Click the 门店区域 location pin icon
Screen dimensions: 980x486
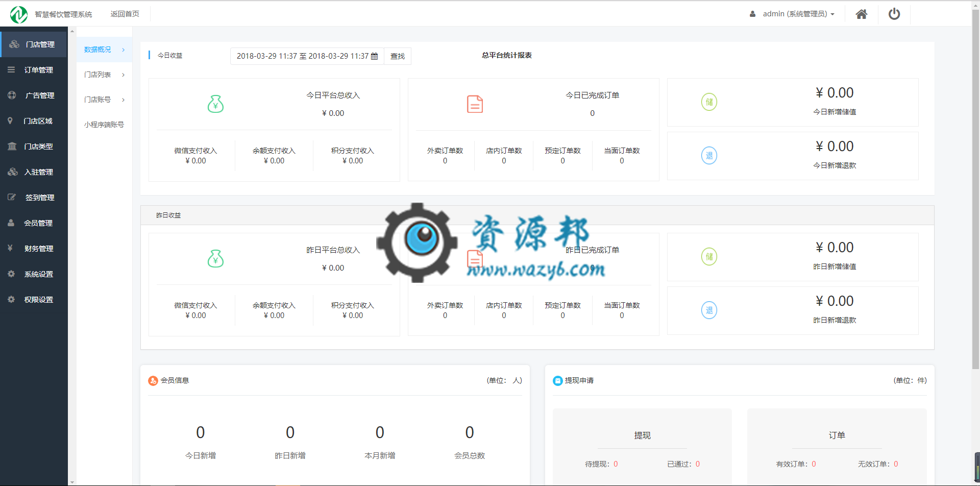[x=10, y=121]
